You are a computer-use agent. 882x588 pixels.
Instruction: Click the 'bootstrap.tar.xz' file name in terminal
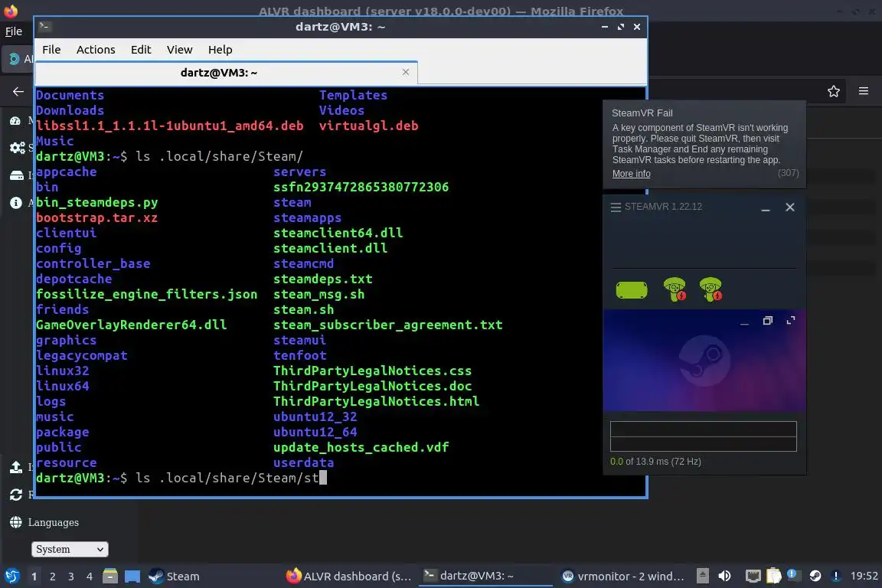point(96,217)
